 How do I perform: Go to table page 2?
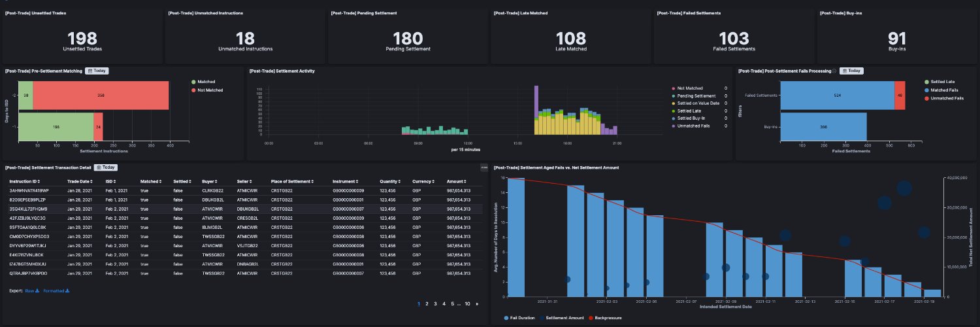pos(427,304)
